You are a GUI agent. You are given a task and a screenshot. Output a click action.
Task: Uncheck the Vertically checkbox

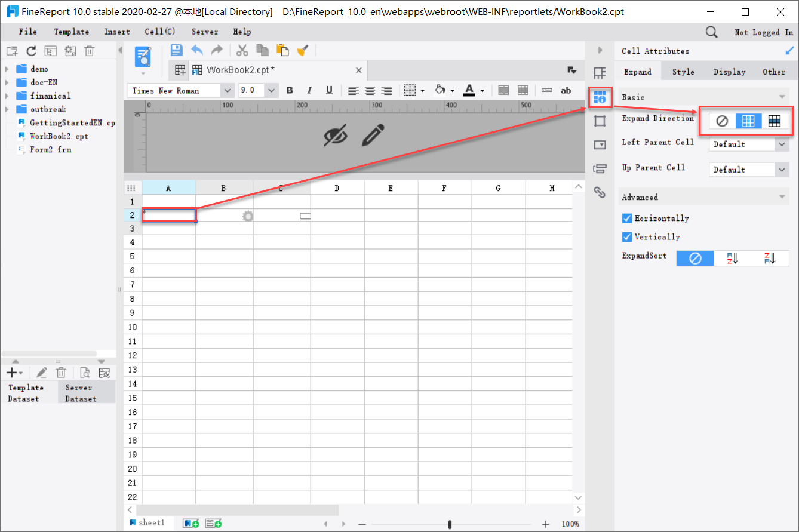[x=627, y=237]
